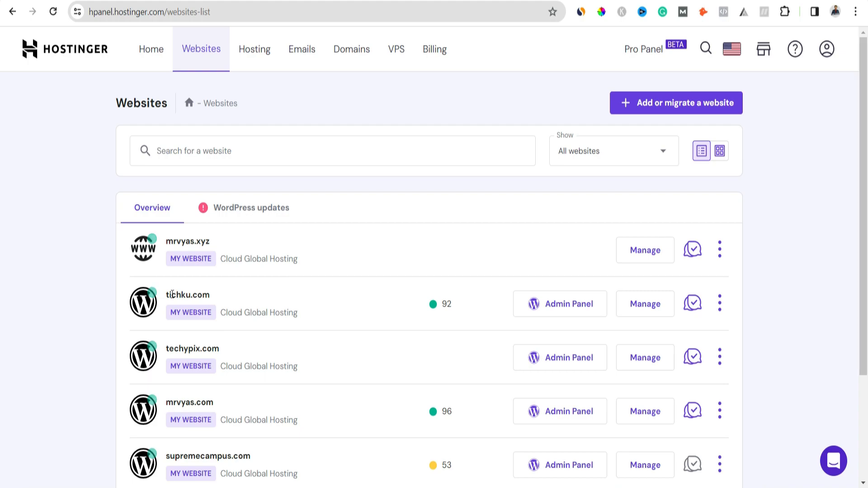Open Pro Panel BETA link
The height and width of the screenshot is (488, 868).
point(655,48)
